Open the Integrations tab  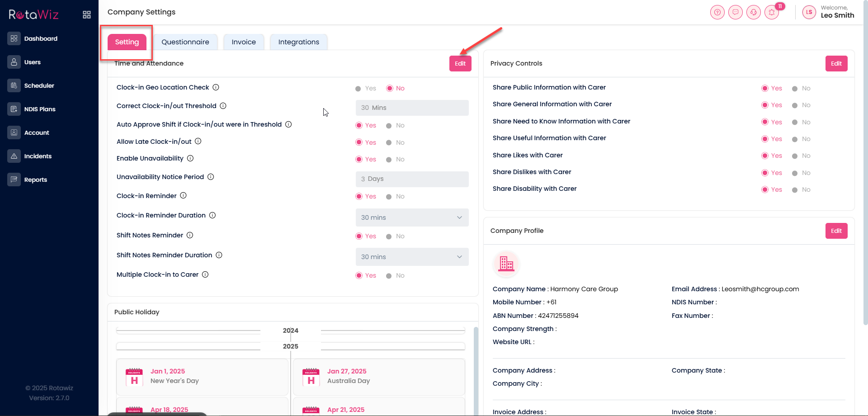(x=298, y=42)
